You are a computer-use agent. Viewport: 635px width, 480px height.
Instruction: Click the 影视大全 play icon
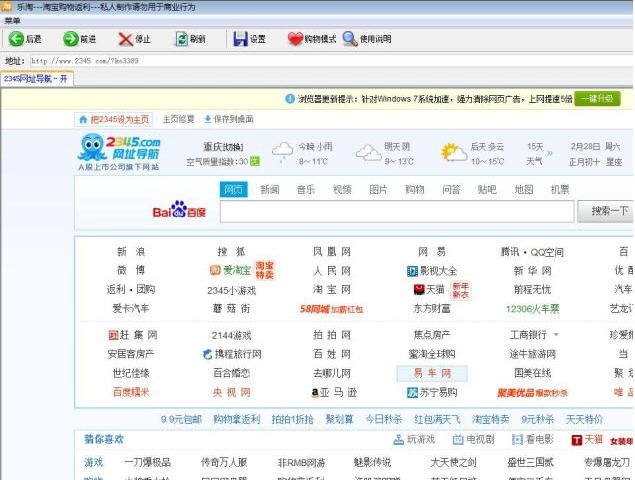[412, 271]
